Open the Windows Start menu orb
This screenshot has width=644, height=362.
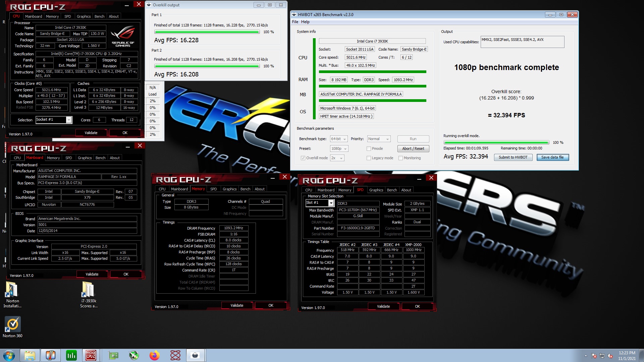9,355
